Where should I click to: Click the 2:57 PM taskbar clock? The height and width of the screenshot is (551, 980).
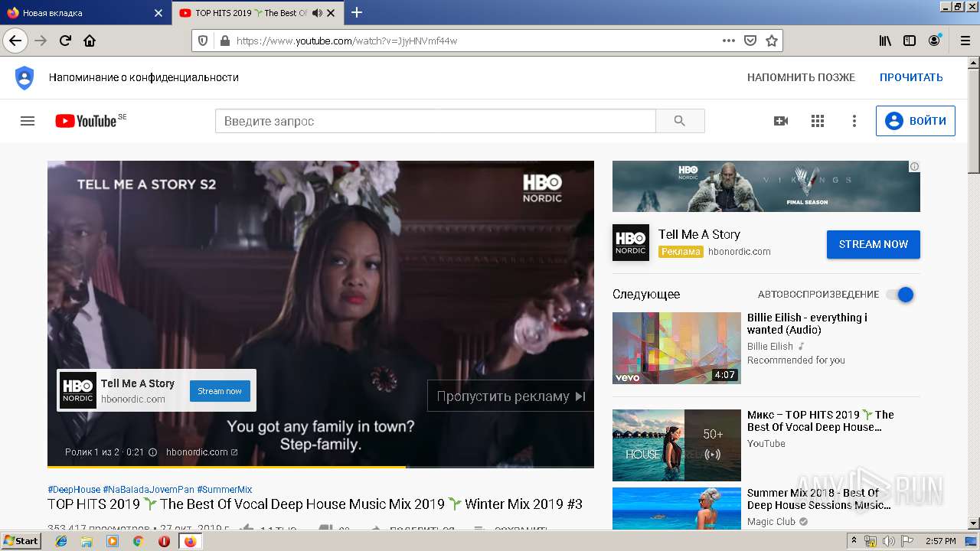click(940, 541)
